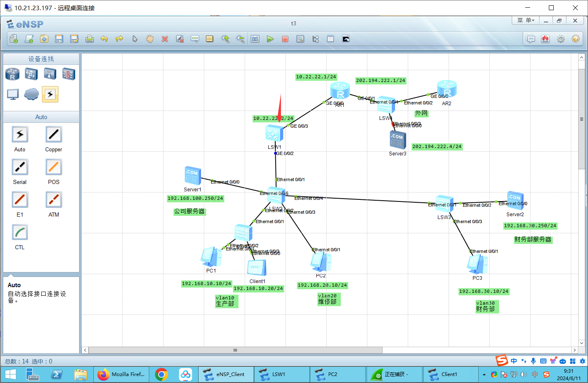The height and width of the screenshot is (383, 588).
Task: Stop devices with the red stop button
Action: click(285, 39)
